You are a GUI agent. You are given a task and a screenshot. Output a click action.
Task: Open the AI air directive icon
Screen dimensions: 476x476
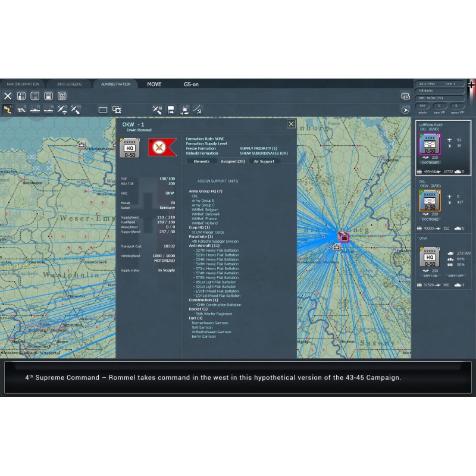pyautogui.click(x=157, y=109)
